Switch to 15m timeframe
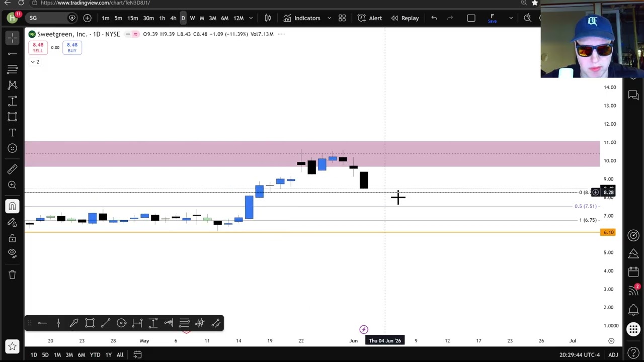The height and width of the screenshot is (362, 644). (x=132, y=18)
